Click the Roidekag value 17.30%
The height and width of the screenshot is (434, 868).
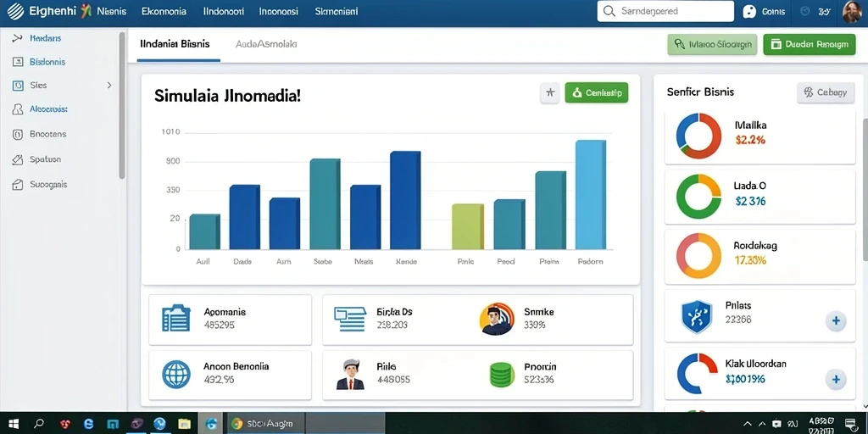pos(750,260)
